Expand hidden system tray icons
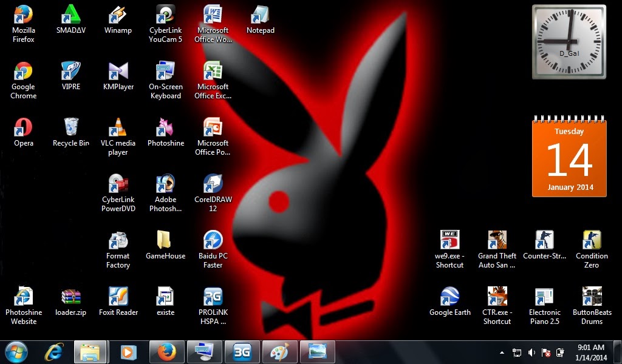The height and width of the screenshot is (364, 622). [502, 352]
